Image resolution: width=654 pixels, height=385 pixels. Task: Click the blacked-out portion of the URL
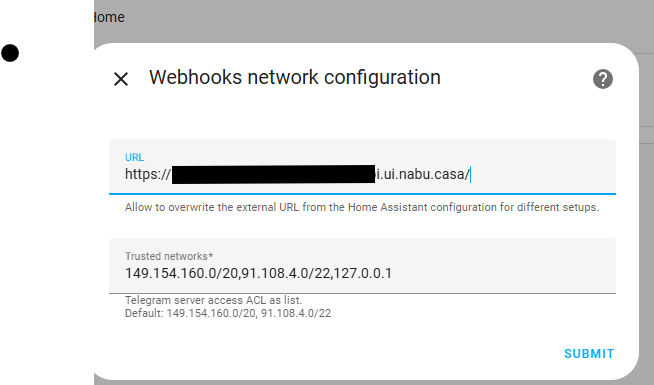click(x=273, y=174)
